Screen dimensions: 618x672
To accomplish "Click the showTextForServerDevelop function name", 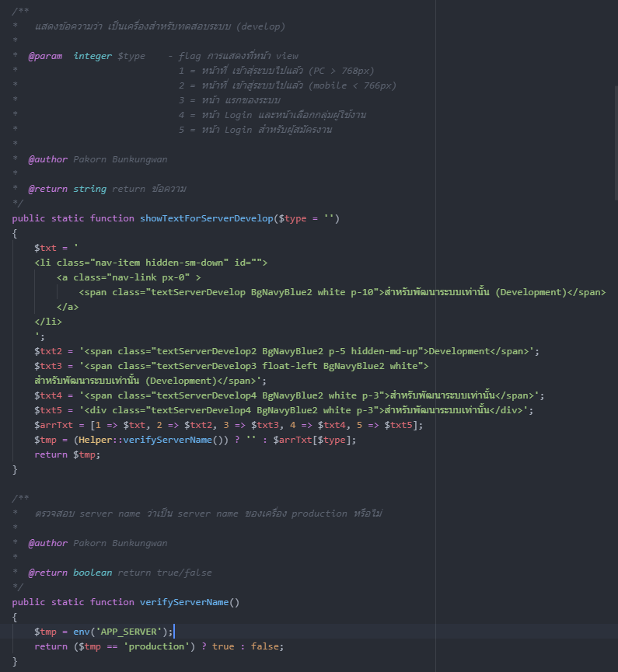I will coord(206,218).
